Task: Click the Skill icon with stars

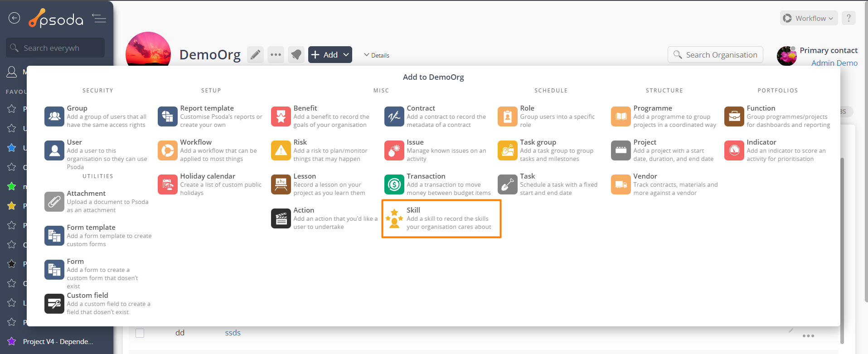Action: 394,218
